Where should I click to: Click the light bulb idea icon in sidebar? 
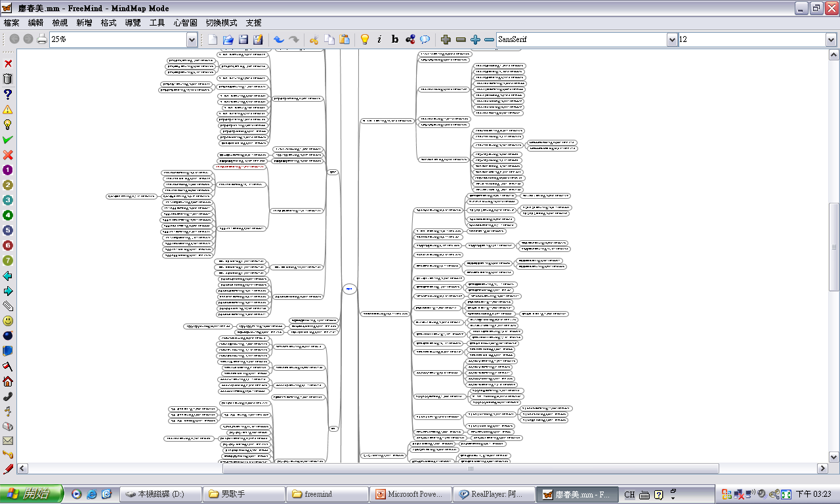click(8, 125)
